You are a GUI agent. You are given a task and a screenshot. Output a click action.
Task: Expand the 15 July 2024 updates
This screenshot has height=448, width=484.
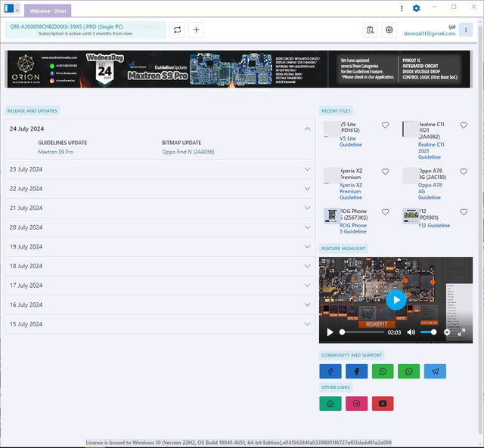[160, 324]
